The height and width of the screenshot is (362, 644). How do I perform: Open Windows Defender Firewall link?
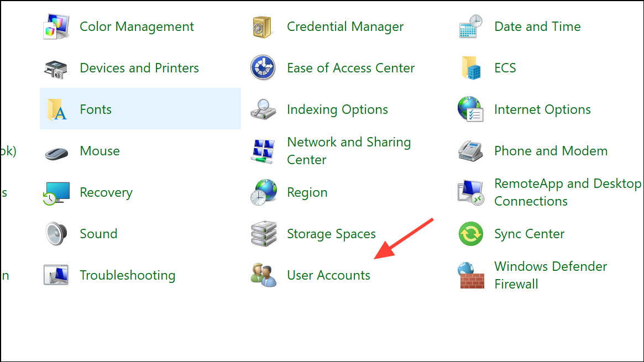[x=551, y=275]
